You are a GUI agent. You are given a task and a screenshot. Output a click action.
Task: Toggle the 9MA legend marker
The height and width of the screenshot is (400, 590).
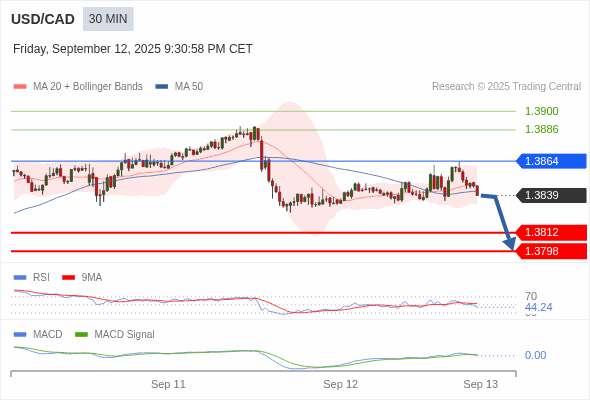pyautogui.click(x=68, y=278)
